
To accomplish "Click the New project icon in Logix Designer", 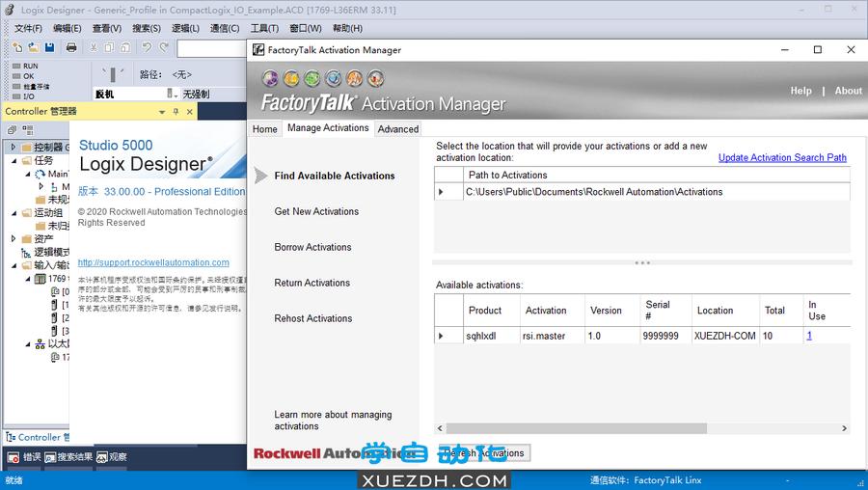I will pyautogui.click(x=17, y=47).
